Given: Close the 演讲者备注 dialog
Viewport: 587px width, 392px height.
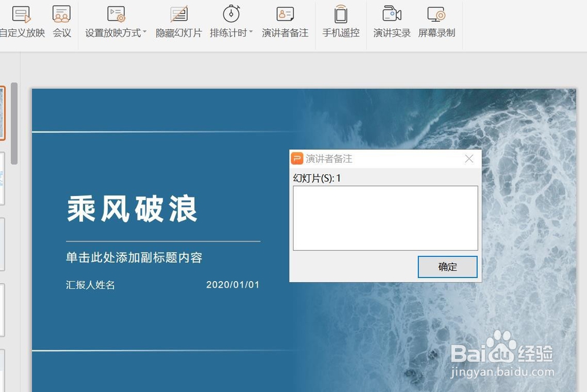Looking at the screenshot, I should pyautogui.click(x=469, y=159).
